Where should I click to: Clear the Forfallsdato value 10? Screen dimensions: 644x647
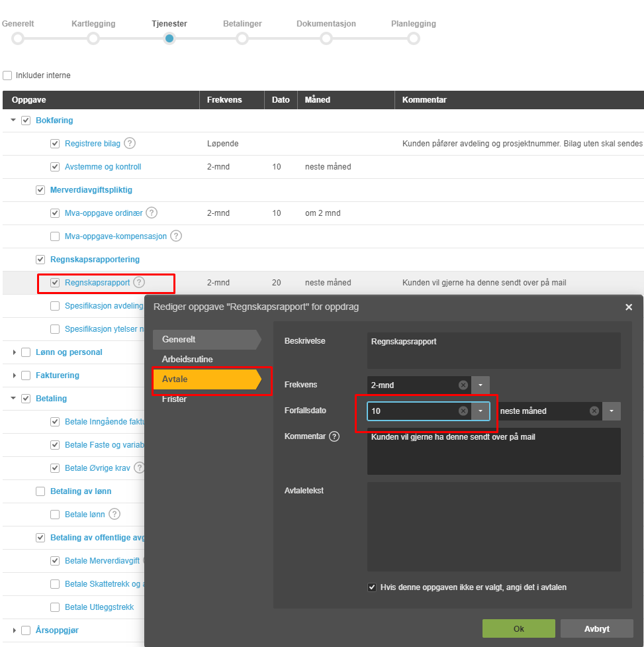tap(463, 411)
